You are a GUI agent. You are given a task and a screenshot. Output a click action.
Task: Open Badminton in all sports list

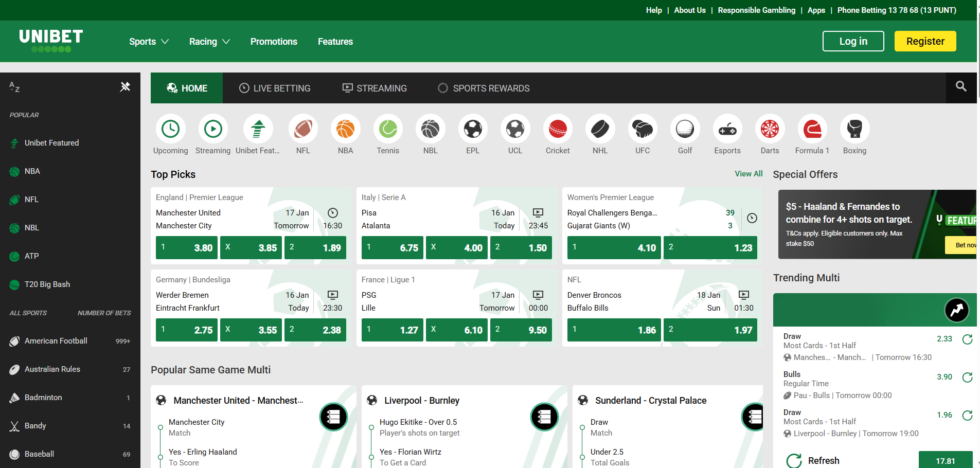(x=70, y=398)
